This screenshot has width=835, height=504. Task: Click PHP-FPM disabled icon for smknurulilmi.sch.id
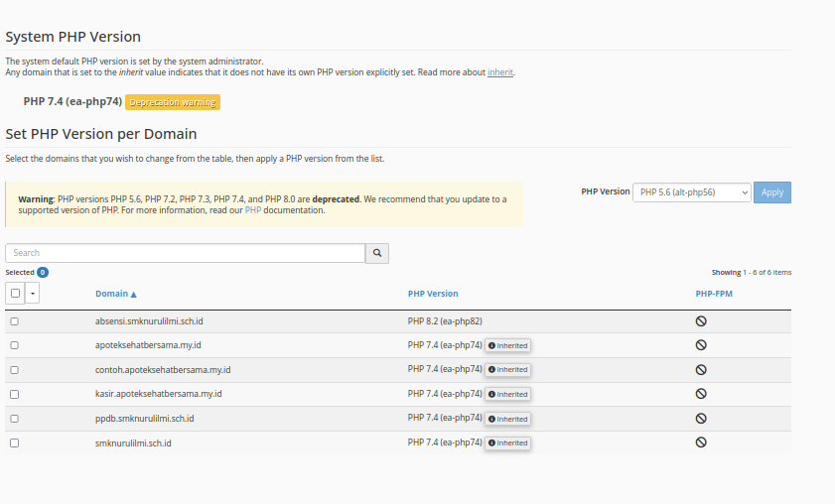pyautogui.click(x=700, y=442)
